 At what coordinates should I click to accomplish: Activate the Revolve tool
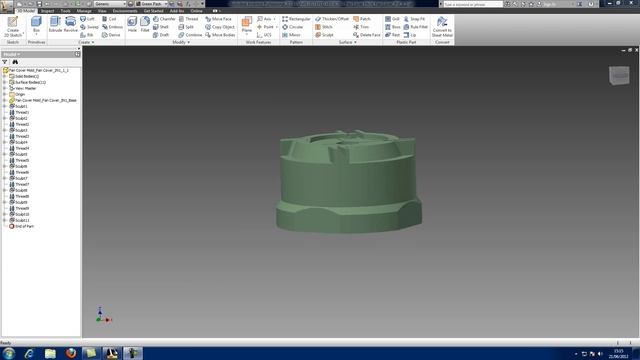click(x=71, y=25)
